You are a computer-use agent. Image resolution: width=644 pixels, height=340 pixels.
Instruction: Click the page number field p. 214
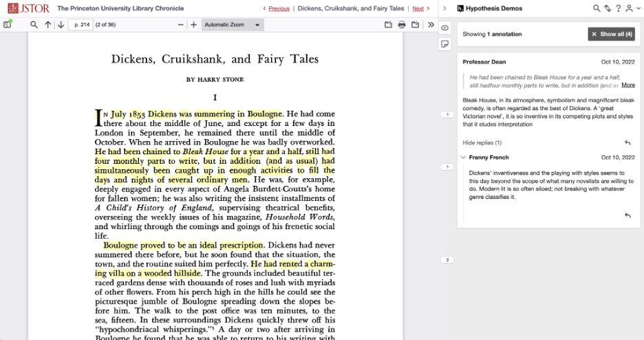[x=81, y=25]
